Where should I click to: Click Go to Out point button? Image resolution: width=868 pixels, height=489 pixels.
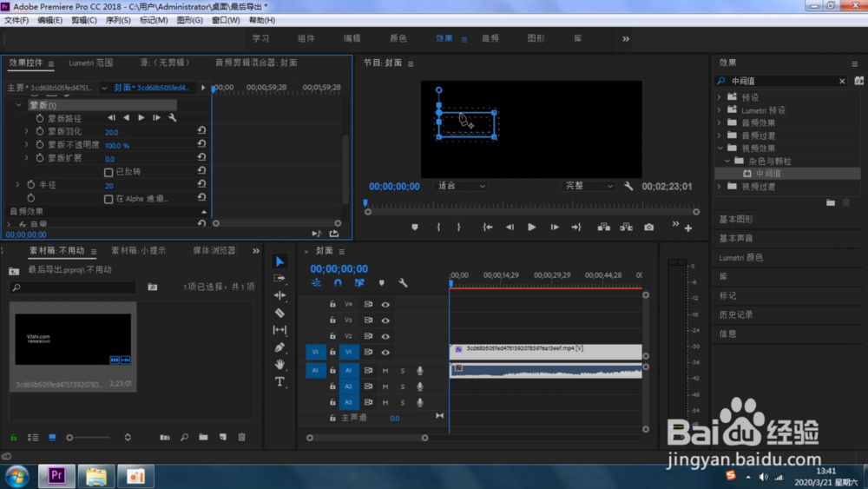[576, 227]
